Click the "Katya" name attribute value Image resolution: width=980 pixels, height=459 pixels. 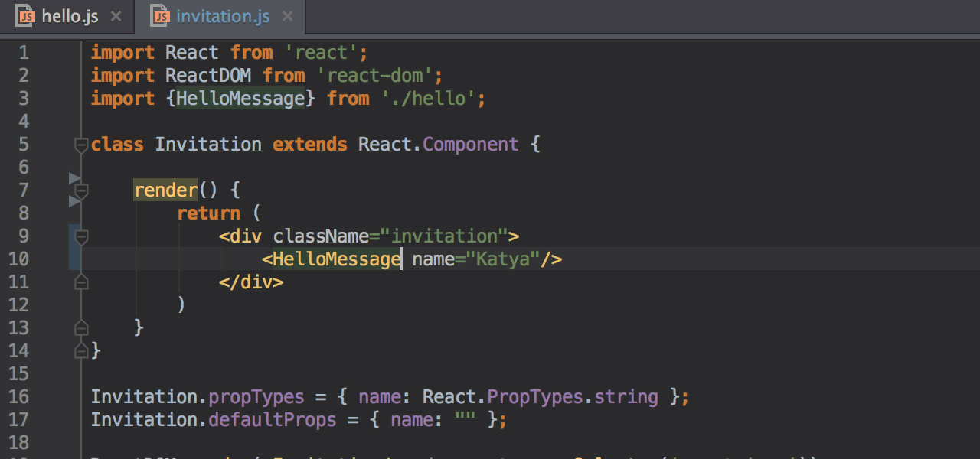[503, 259]
